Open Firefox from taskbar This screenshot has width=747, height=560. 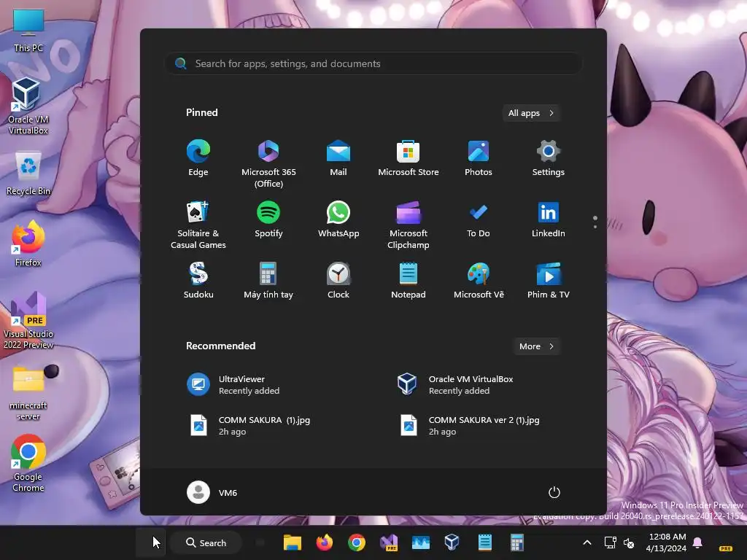pyautogui.click(x=325, y=542)
